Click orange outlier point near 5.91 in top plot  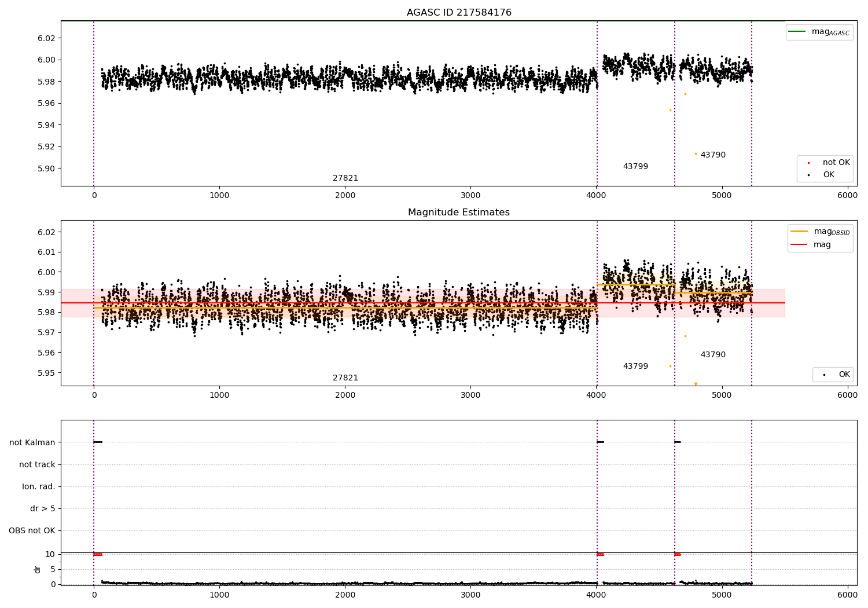click(x=696, y=153)
